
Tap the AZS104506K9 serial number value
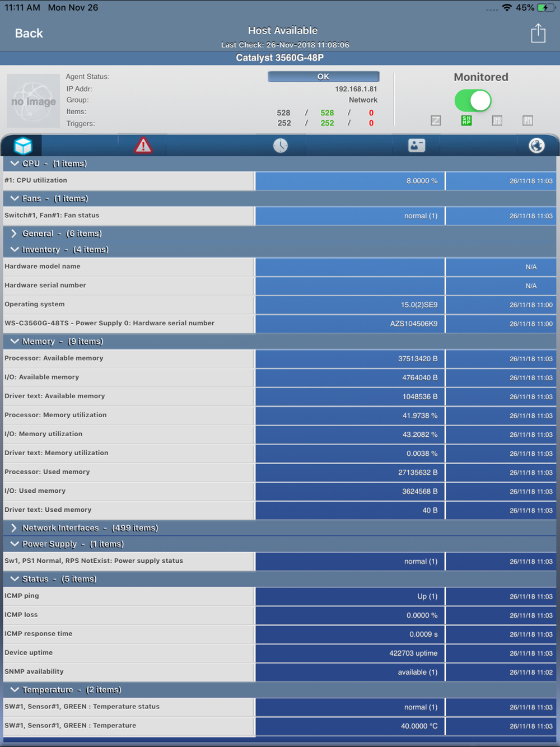(414, 324)
